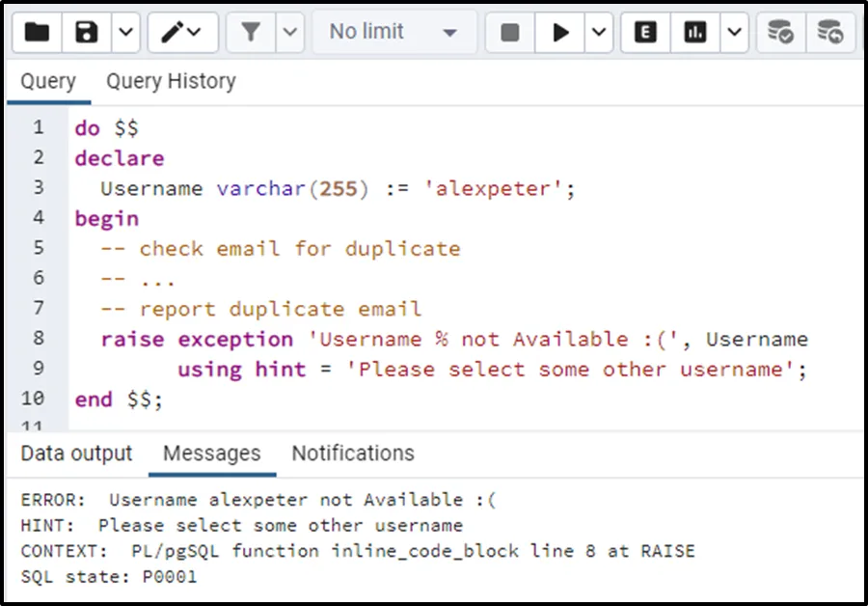
Task: Commit the transaction database icon
Action: click(x=780, y=32)
